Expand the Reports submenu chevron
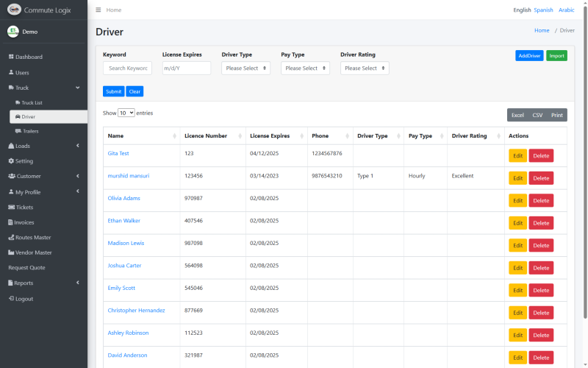The width and height of the screenshot is (588, 368). 78,283
